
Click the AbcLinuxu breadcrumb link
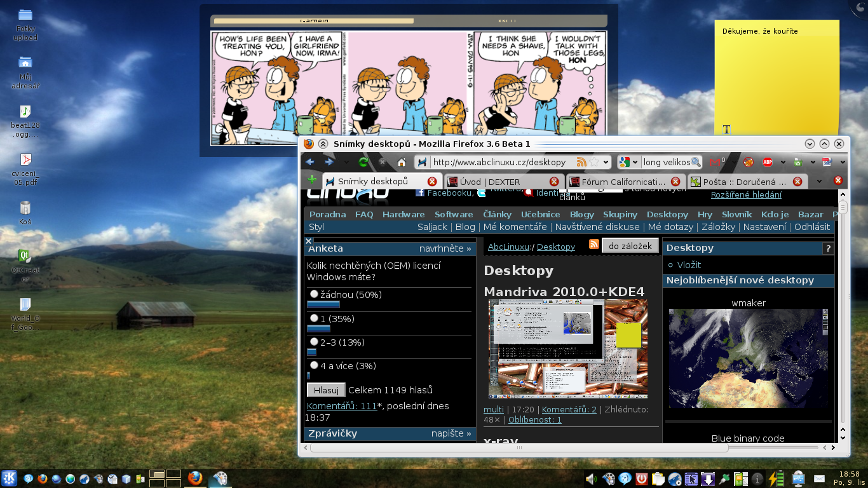coord(508,247)
